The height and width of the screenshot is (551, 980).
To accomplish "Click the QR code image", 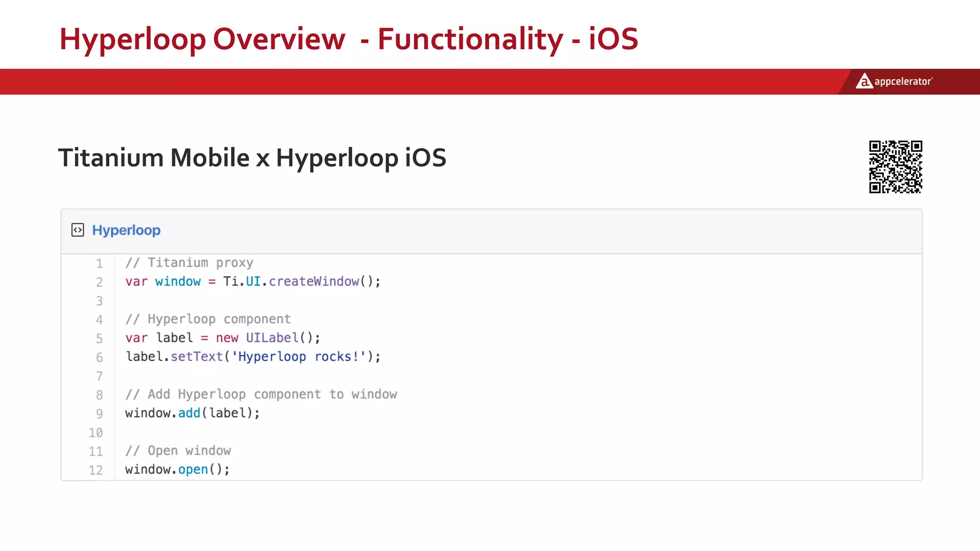I will (895, 167).
